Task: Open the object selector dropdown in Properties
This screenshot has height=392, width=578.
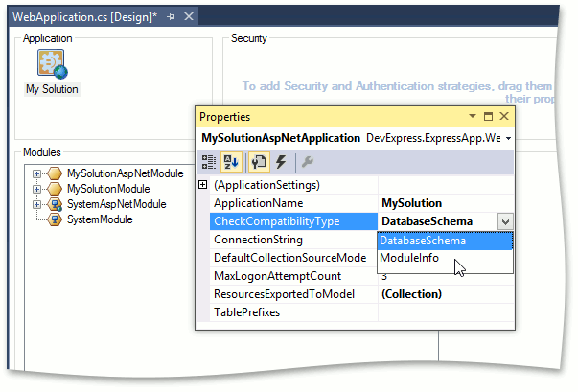Action: coord(508,139)
